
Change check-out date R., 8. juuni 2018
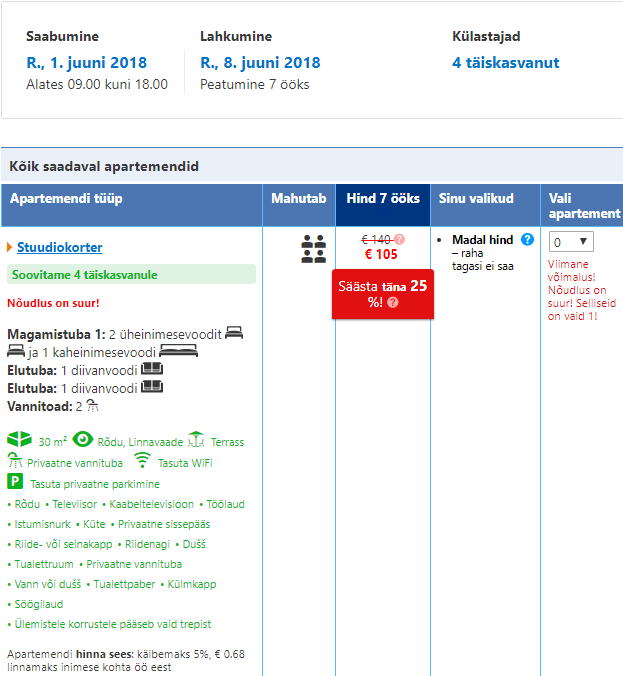pos(260,63)
